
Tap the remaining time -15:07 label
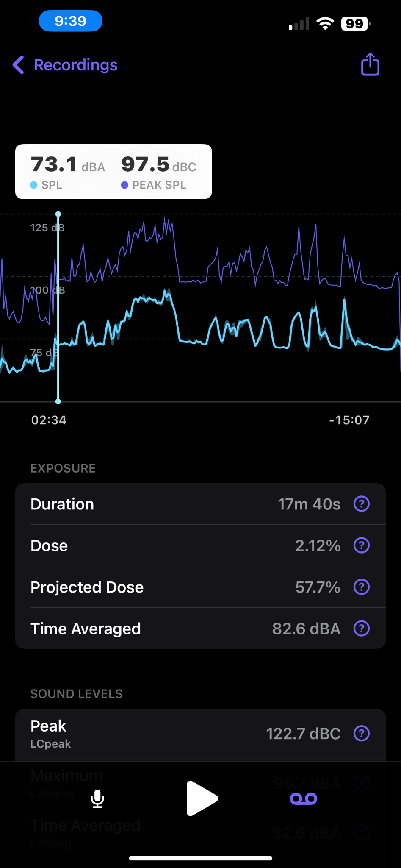[349, 420]
